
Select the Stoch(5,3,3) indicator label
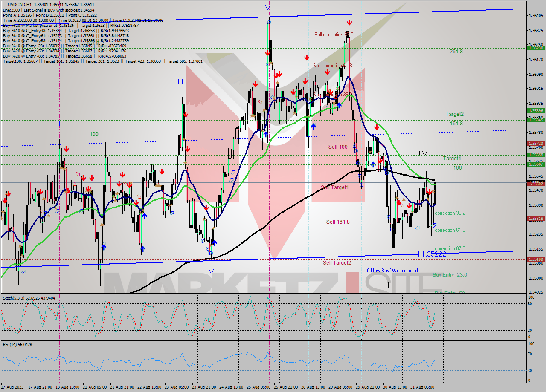point(28,298)
